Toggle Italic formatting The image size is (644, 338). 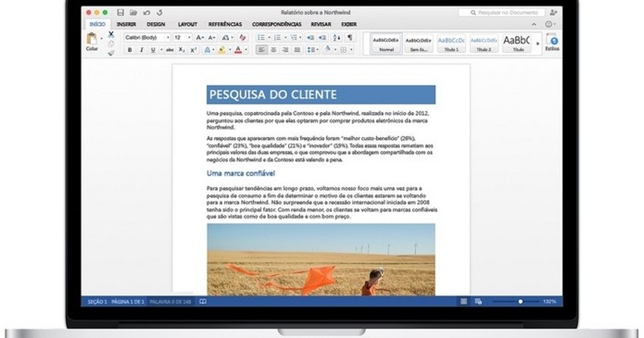pos(141,50)
